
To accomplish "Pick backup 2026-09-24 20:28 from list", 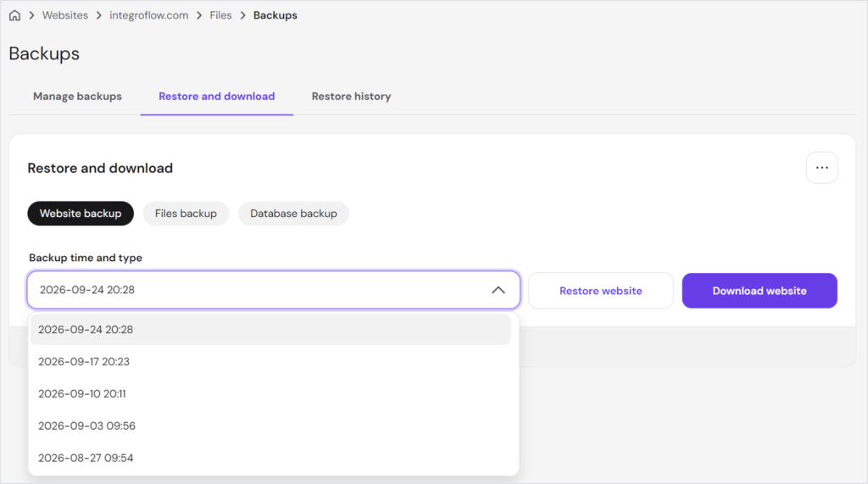I will (270, 330).
